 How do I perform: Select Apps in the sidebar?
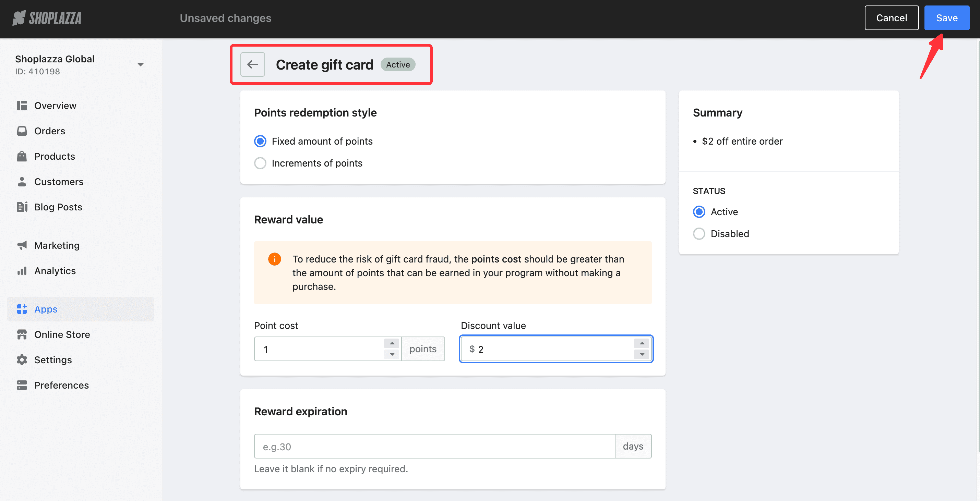[80, 309]
